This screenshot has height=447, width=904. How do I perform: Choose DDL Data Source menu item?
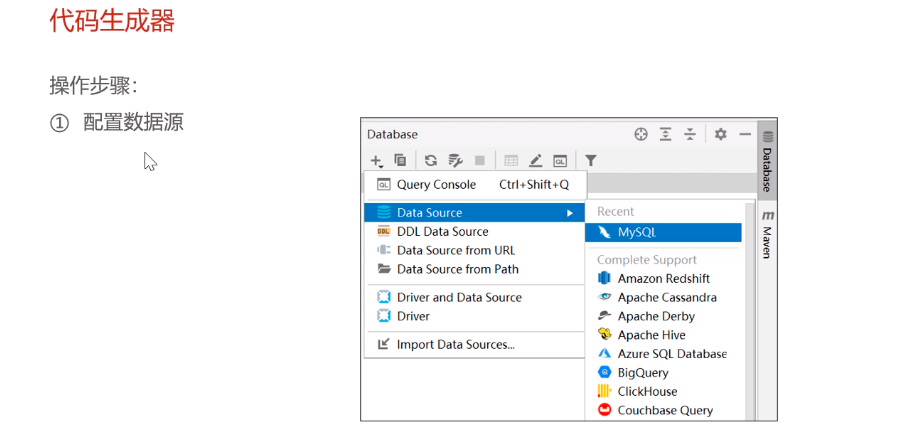point(442,232)
